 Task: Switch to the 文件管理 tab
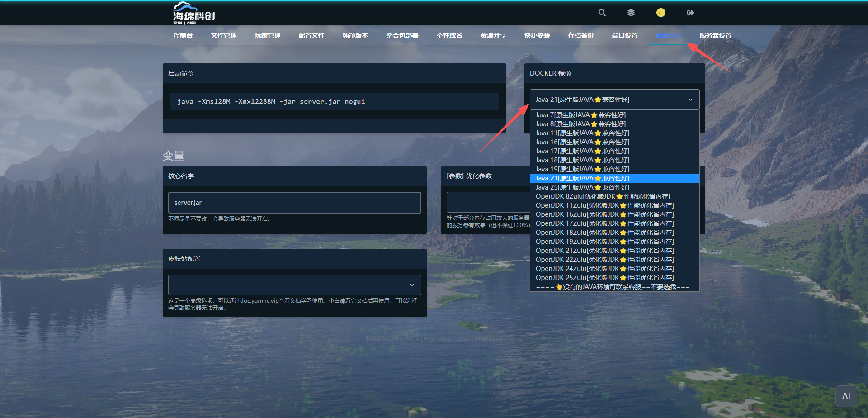224,35
